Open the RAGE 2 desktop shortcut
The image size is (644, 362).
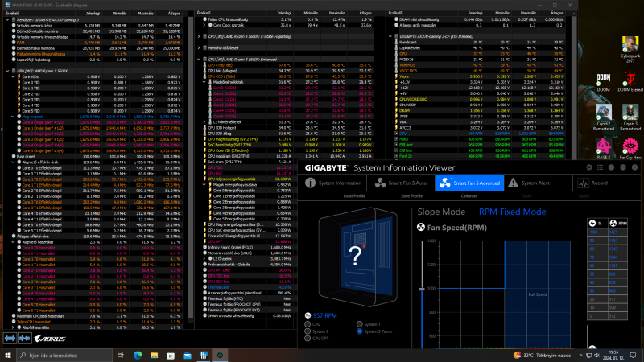click(x=603, y=149)
